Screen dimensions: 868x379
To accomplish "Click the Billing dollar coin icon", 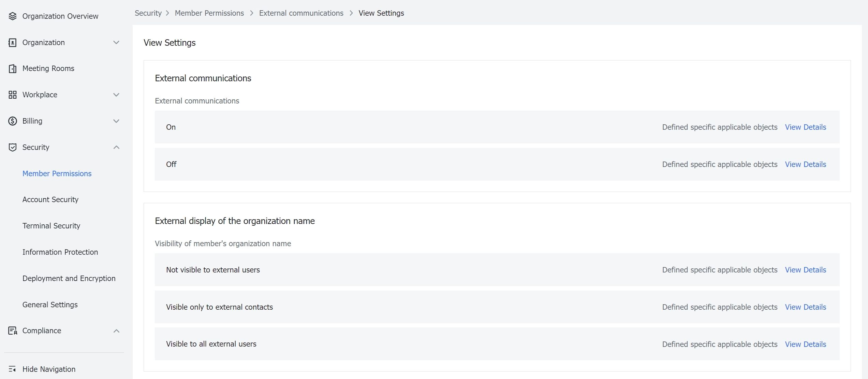I will pos(13,121).
